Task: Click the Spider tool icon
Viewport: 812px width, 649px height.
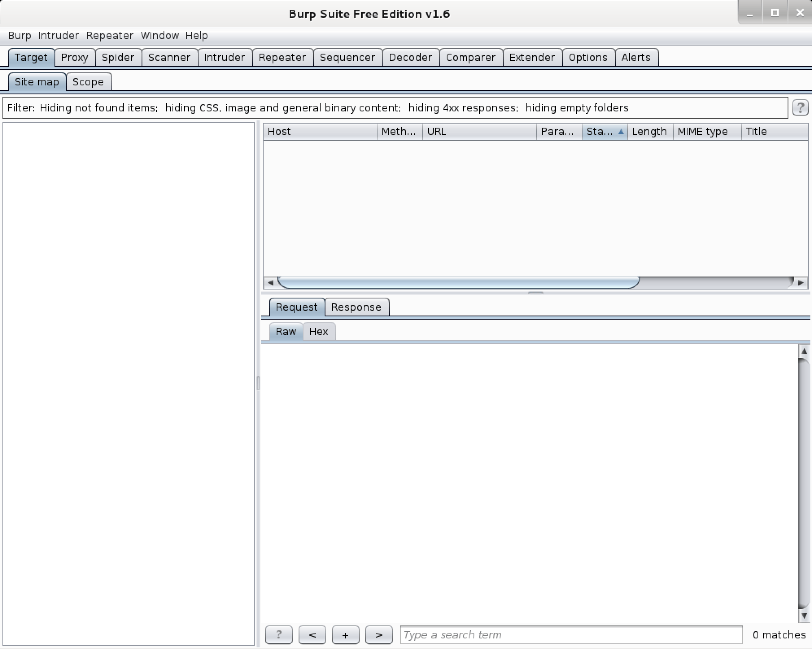Action: [118, 57]
